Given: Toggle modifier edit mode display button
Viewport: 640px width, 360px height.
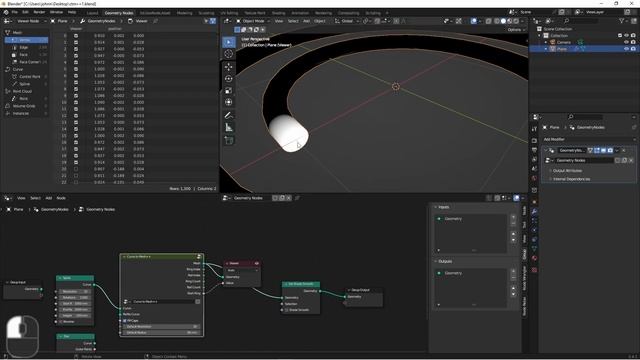Looking at the screenshot, I should click(597, 150).
